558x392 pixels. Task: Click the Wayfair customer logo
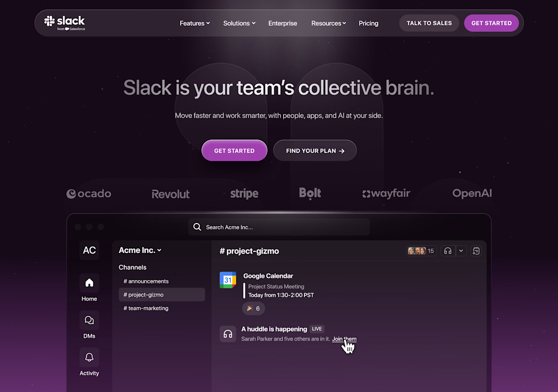386,193
